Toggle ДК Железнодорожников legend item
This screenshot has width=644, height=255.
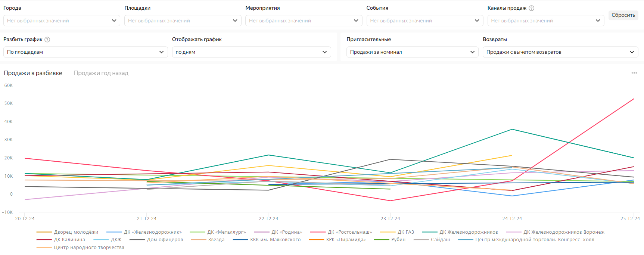(x=468, y=232)
